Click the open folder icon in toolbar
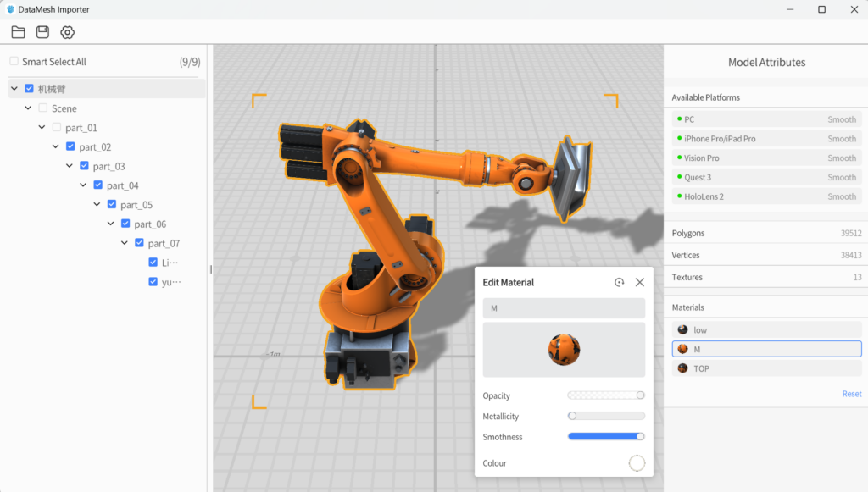 click(18, 32)
